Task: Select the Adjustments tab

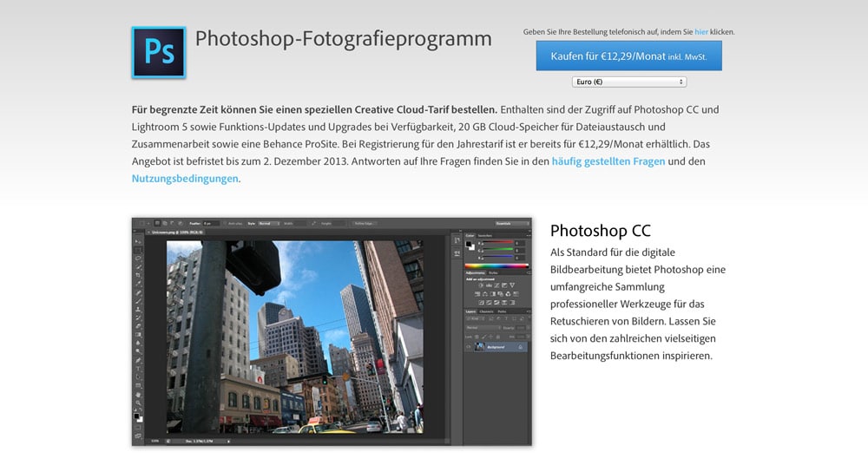Action: [475, 273]
